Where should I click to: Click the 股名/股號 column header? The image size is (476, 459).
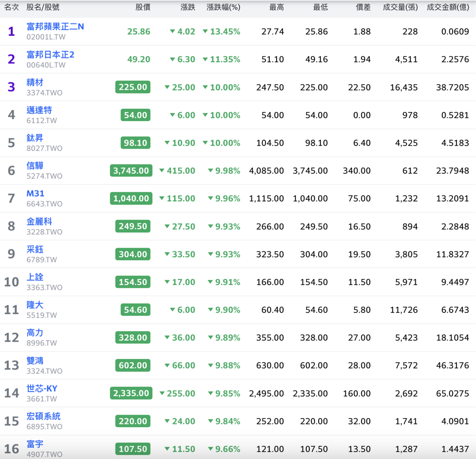43,7
